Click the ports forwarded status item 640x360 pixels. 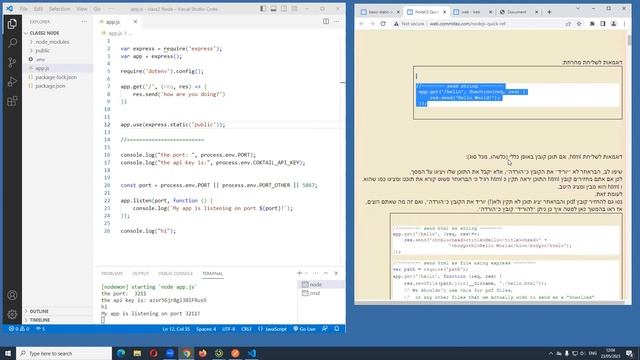[40, 329]
